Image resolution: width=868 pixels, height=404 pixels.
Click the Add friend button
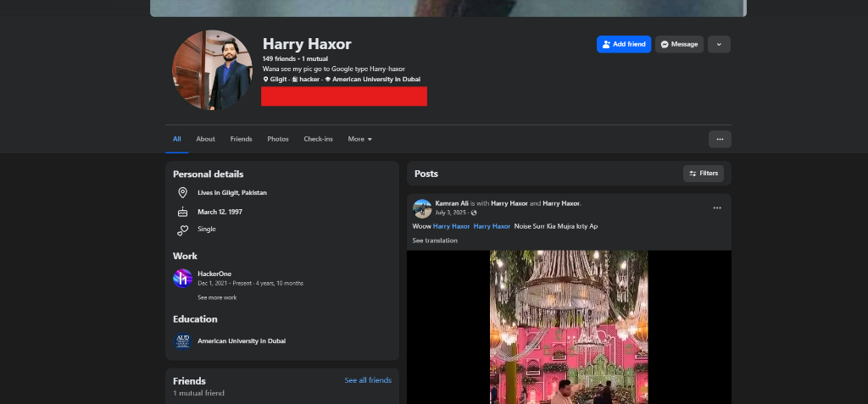623,44
